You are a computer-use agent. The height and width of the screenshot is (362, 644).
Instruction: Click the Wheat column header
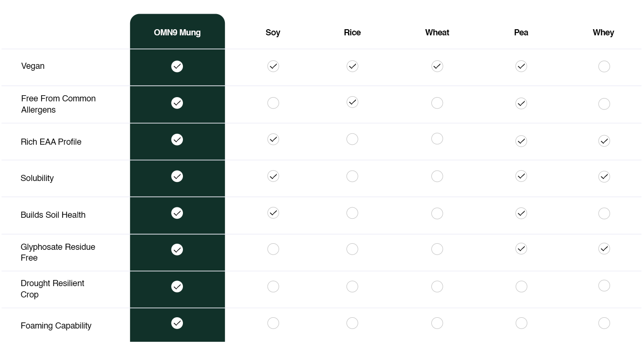[437, 33]
